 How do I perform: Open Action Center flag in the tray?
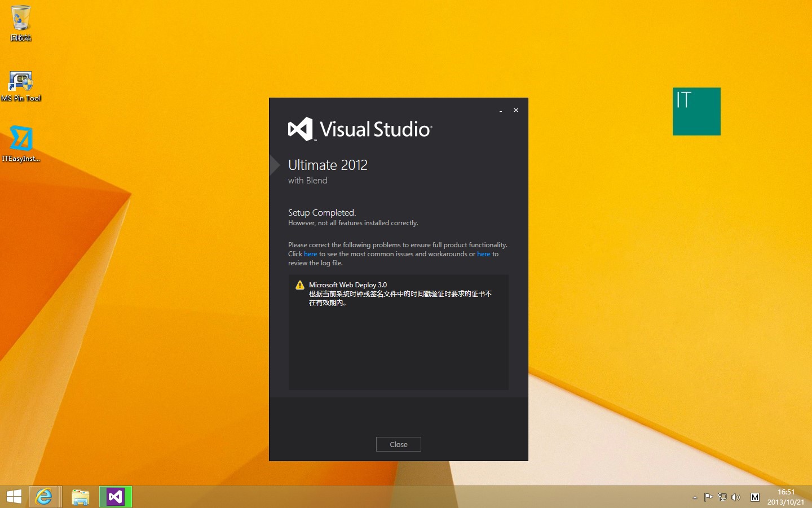click(x=708, y=497)
